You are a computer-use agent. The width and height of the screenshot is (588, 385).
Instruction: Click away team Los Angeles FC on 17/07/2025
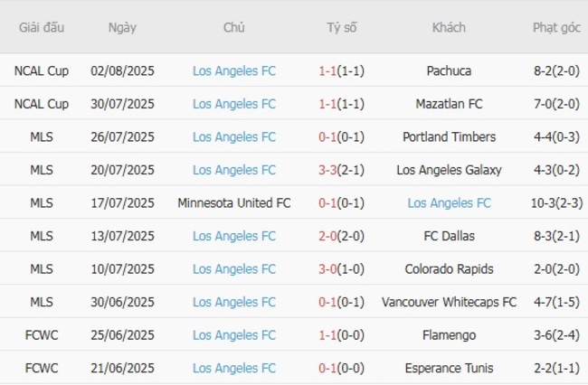449,203
